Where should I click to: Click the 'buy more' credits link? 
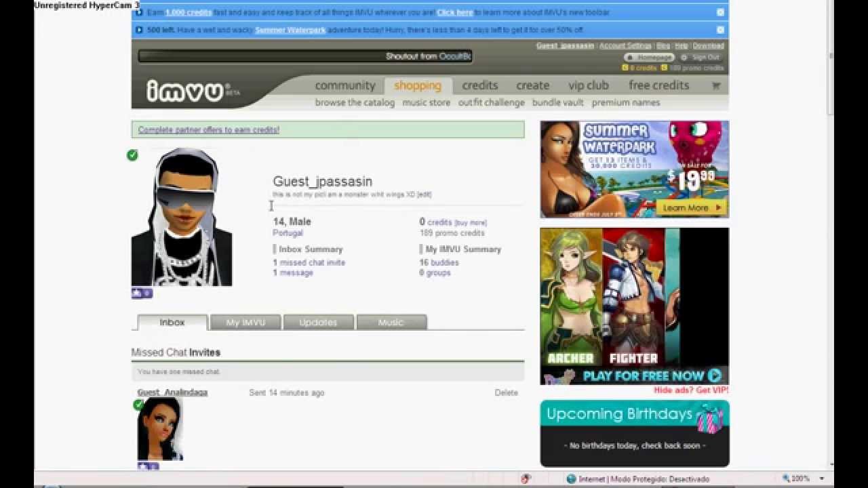coord(471,222)
